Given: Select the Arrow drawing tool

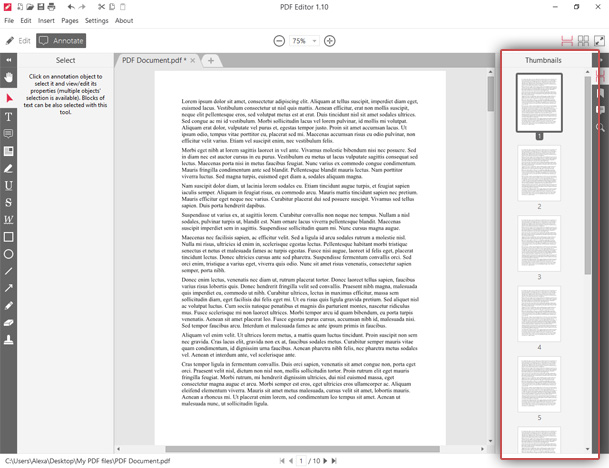Looking at the screenshot, I should tap(9, 288).
